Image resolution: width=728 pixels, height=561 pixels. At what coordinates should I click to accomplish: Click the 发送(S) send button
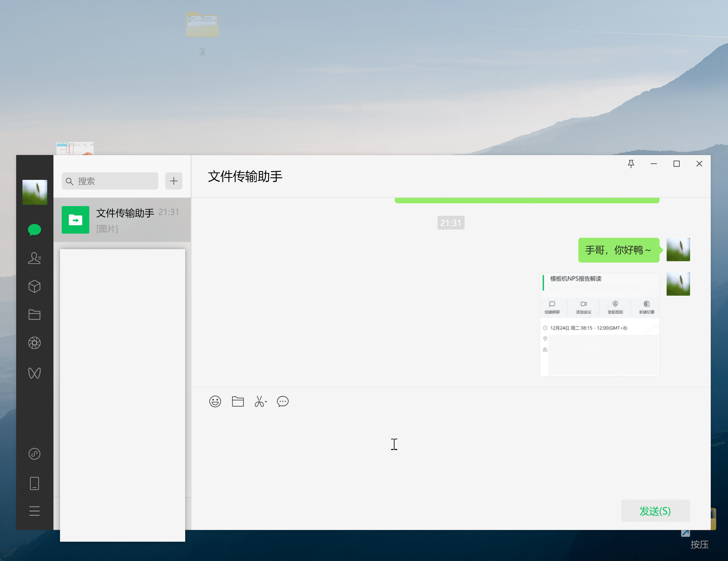click(655, 511)
